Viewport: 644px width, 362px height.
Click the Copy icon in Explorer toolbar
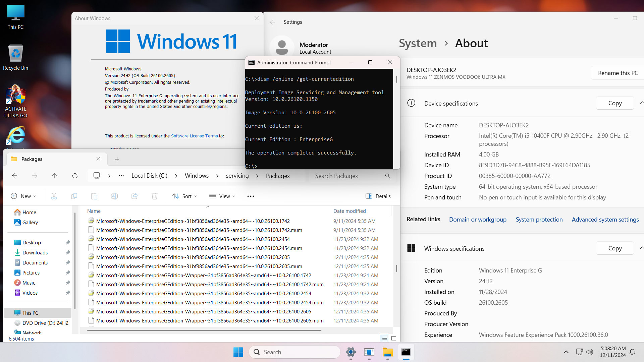[x=74, y=196]
